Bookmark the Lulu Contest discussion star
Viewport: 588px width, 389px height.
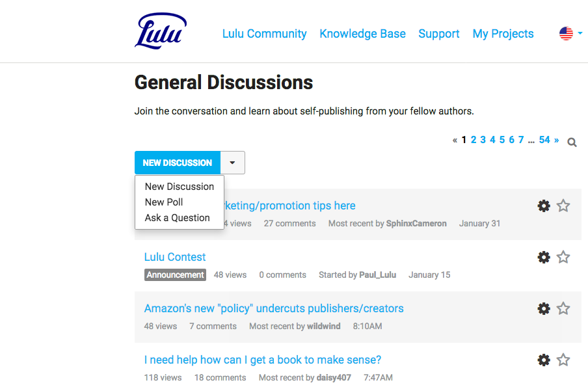point(563,257)
